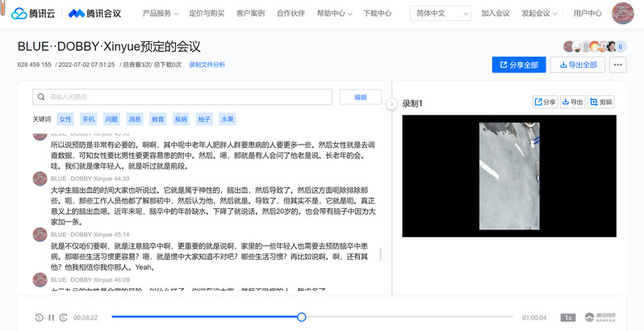The image size is (644, 331).
Task: Share recording 1 via 分享 button
Action: click(x=545, y=103)
